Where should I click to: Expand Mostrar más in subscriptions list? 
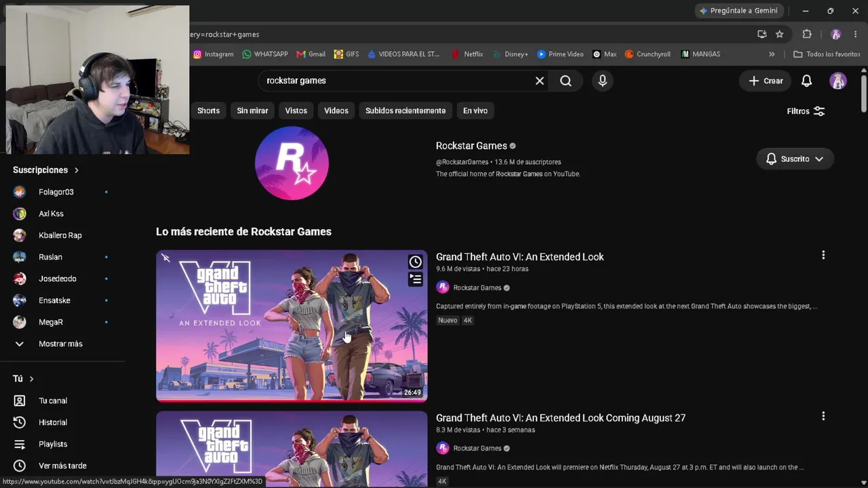(62, 344)
